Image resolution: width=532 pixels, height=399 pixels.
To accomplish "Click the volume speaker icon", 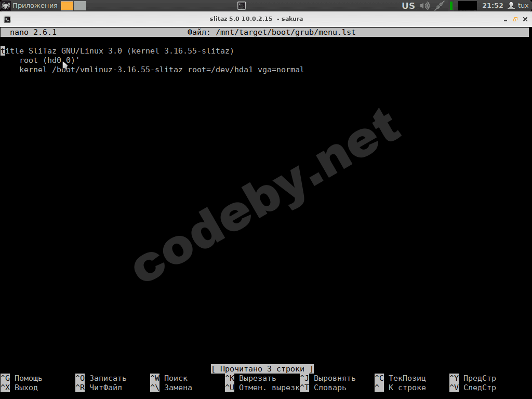I will pos(425,6).
